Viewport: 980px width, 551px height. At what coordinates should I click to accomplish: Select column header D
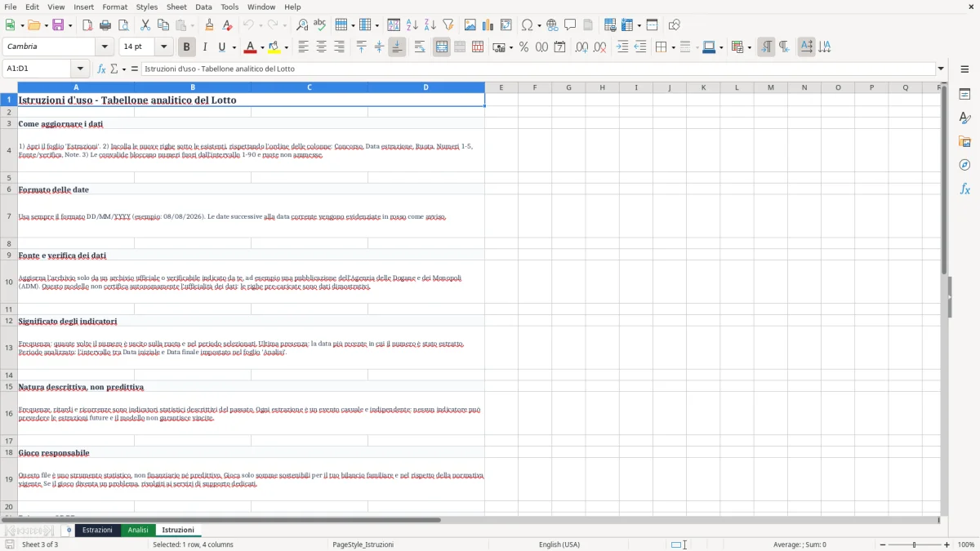pos(425,87)
